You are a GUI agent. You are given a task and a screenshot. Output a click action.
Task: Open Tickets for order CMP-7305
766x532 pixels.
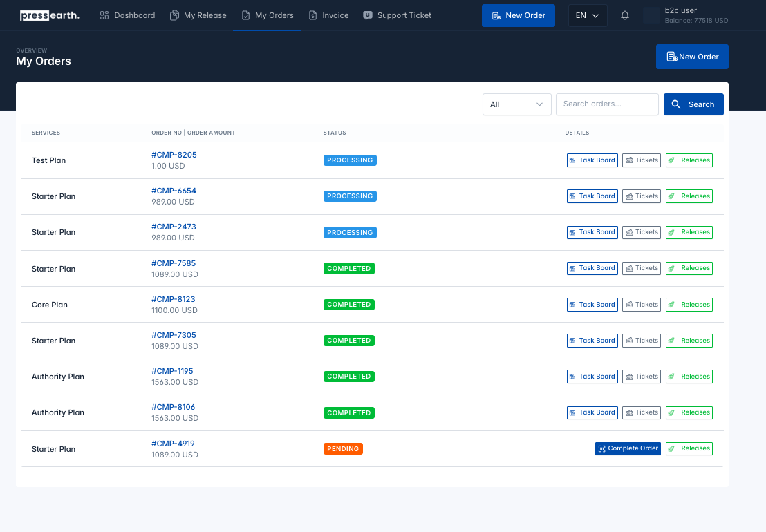tap(642, 341)
